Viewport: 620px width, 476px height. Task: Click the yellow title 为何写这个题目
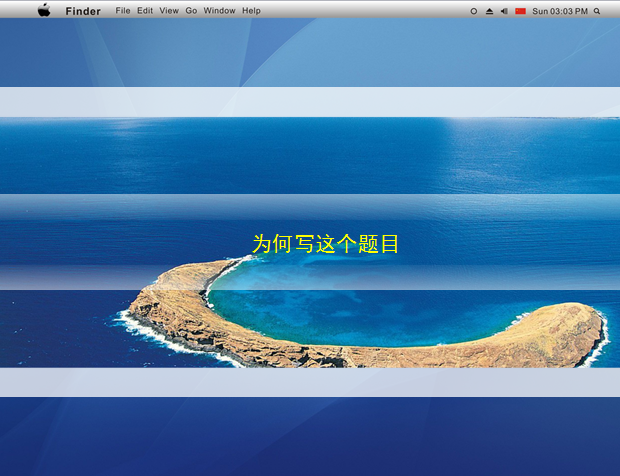point(325,244)
